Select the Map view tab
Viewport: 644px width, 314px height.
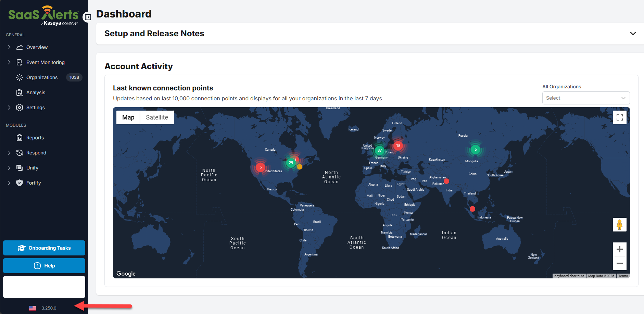click(x=128, y=117)
